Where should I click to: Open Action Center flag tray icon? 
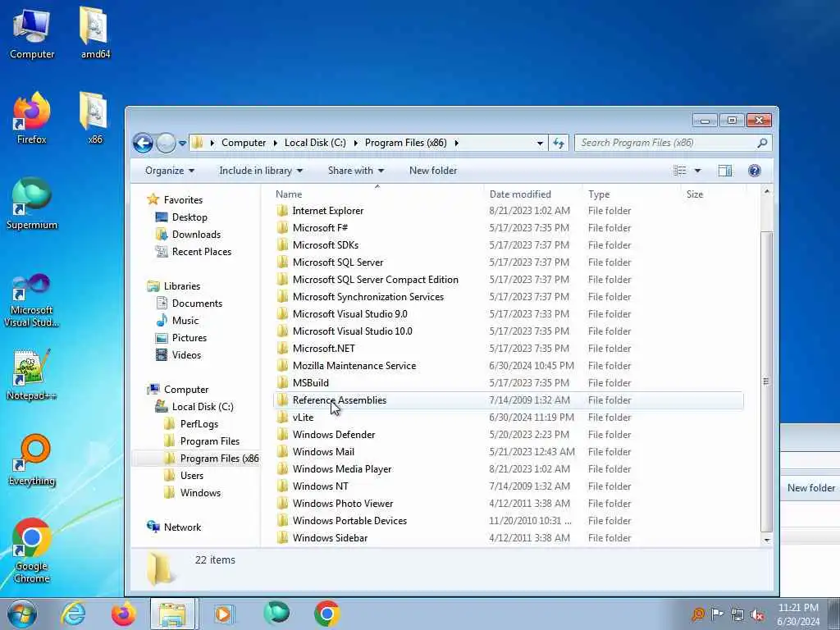pos(717,614)
